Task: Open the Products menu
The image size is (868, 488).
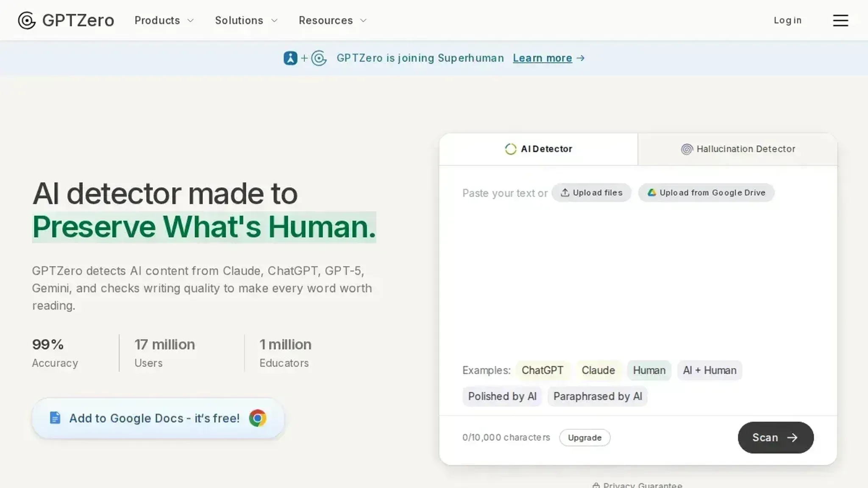Action: [164, 20]
